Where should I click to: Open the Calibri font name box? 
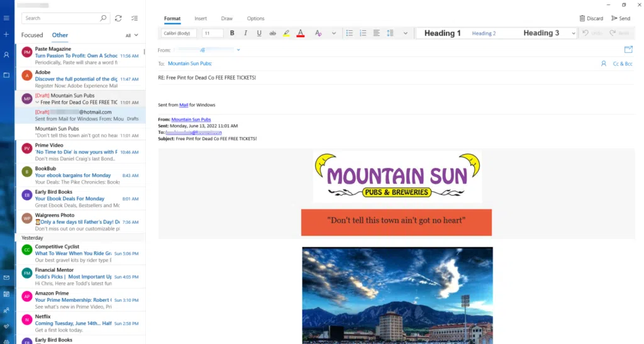click(179, 33)
